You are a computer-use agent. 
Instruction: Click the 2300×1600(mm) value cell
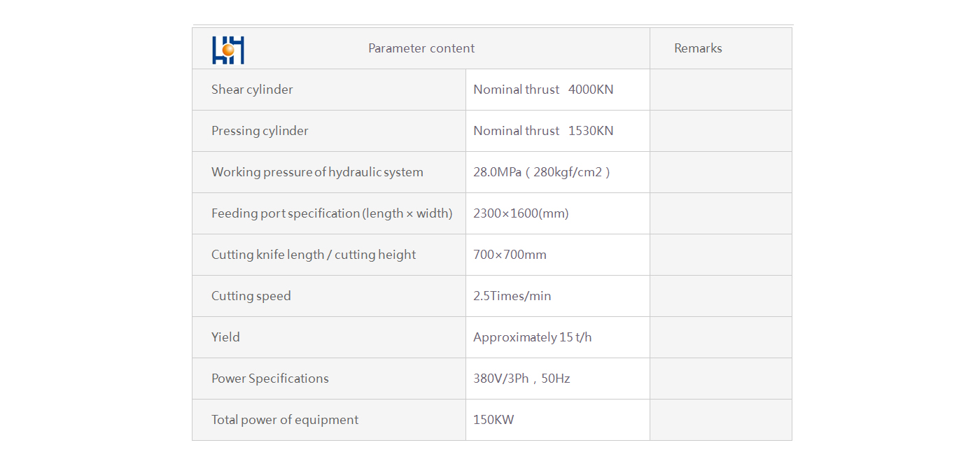tap(558, 213)
